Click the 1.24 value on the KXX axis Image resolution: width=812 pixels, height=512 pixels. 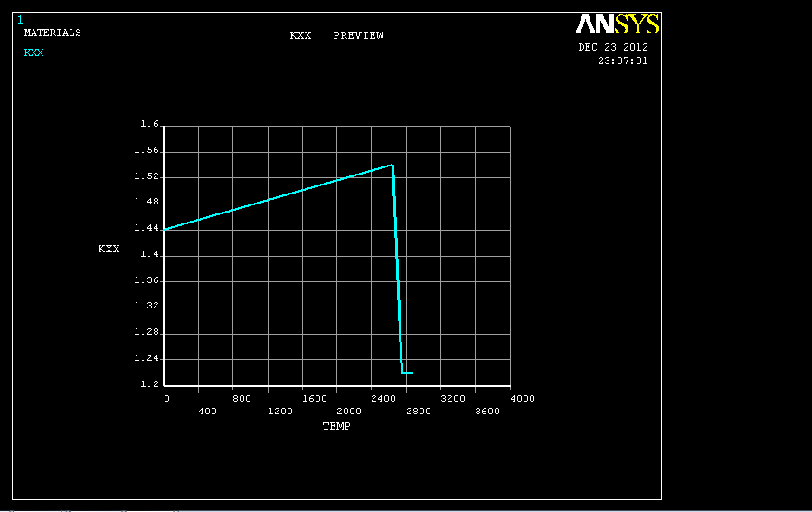tap(146, 358)
